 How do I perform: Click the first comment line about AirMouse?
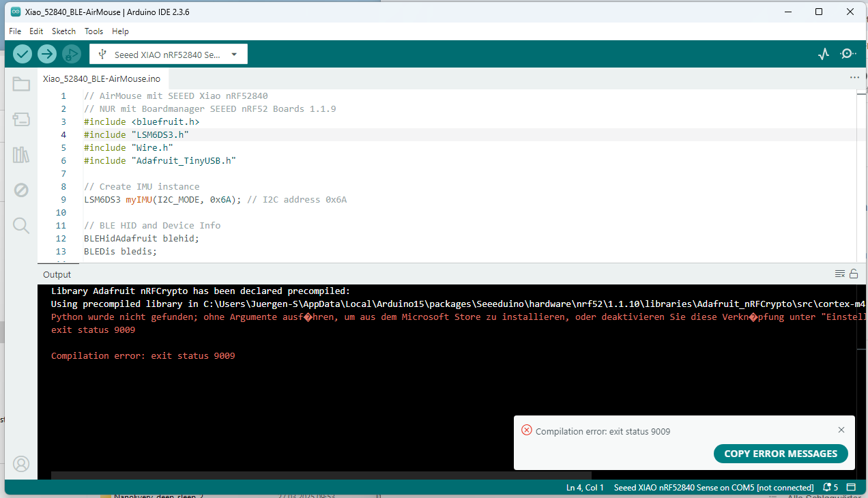176,96
